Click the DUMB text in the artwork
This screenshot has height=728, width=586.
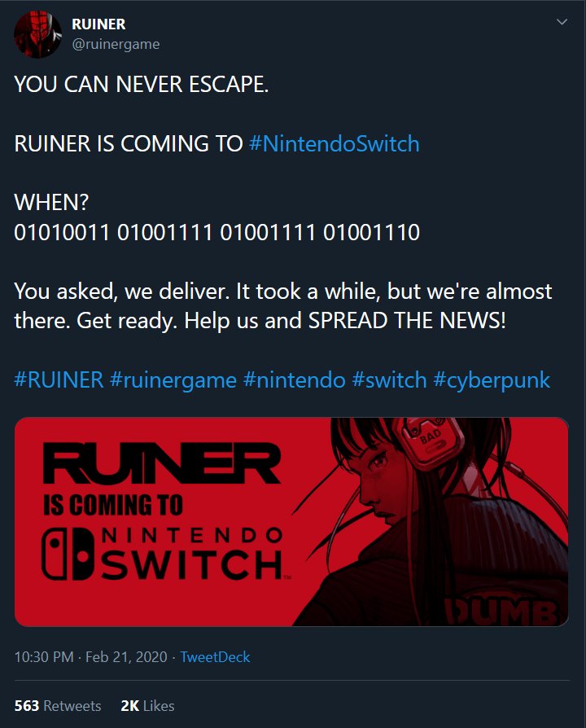pos(502,611)
